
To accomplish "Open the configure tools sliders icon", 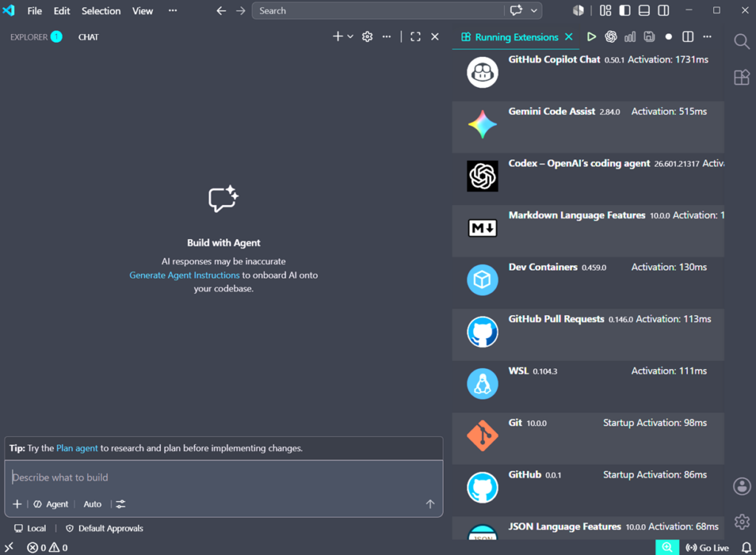I will [x=120, y=504].
